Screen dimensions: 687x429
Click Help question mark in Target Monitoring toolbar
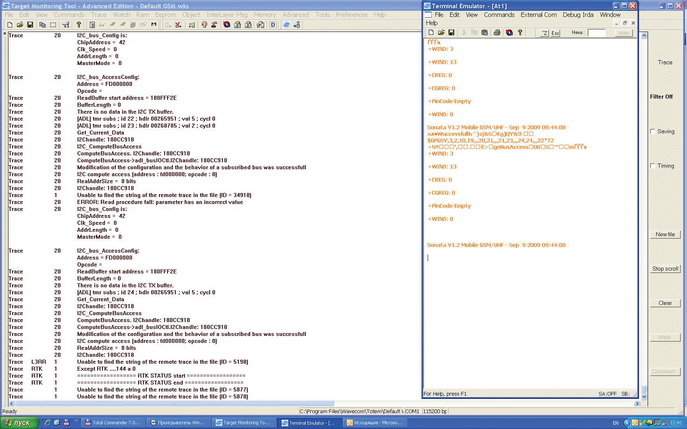click(x=78, y=25)
